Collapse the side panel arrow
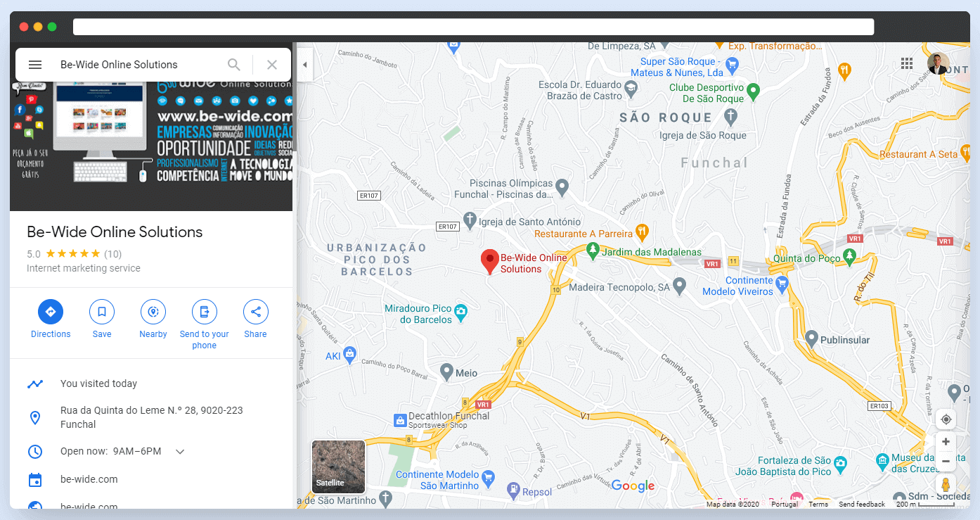This screenshot has width=980, height=520. (x=304, y=65)
